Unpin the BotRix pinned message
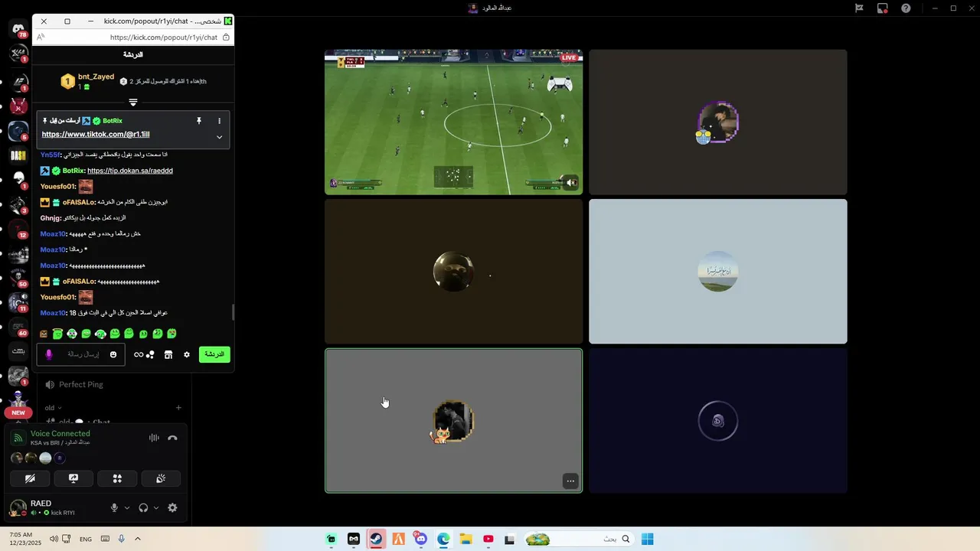Screen dimensions: 980x551 (198, 121)
